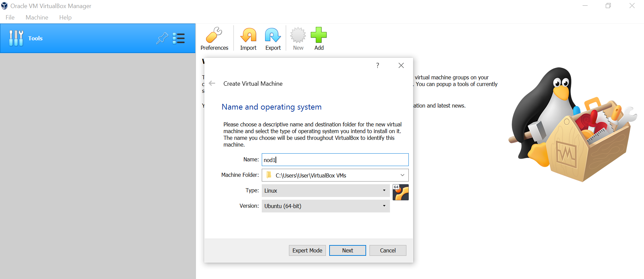Click the Next button
This screenshot has width=644, height=279.
(x=348, y=250)
